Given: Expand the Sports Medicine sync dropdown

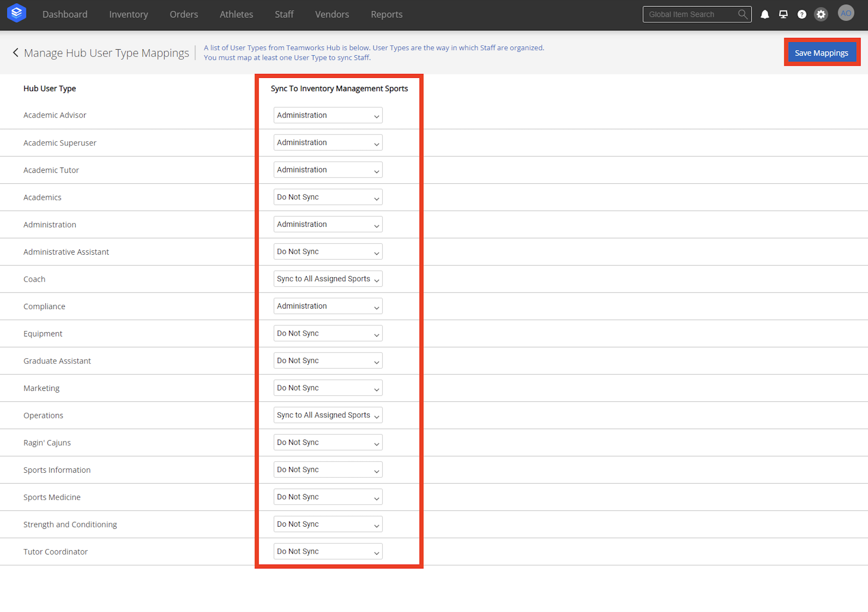Looking at the screenshot, I should pos(327,497).
